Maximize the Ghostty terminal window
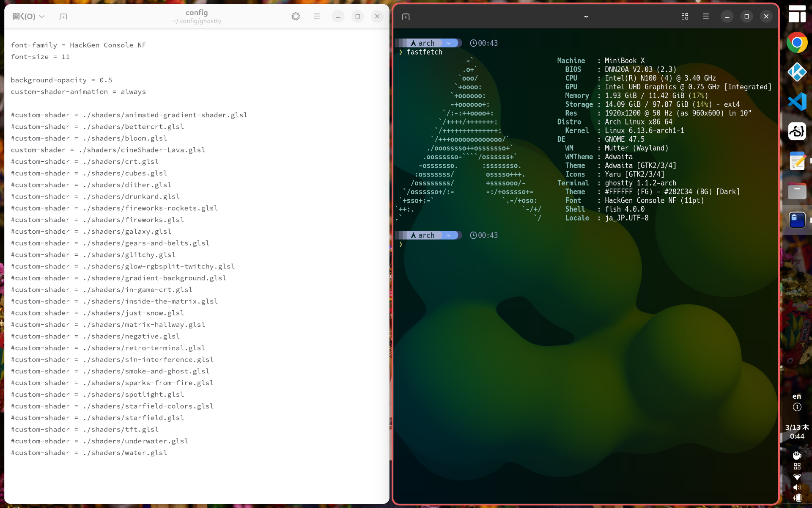The width and height of the screenshot is (812, 508). pyautogui.click(x=746, y=17)
